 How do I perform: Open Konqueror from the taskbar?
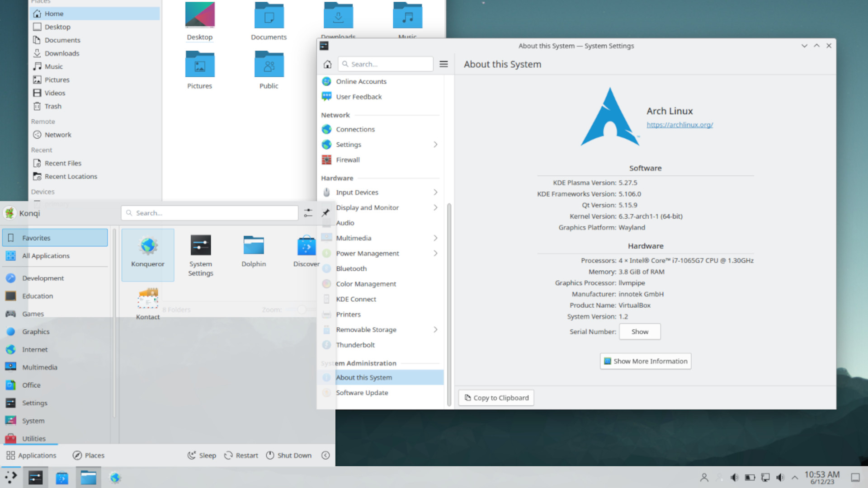point(115,477)
